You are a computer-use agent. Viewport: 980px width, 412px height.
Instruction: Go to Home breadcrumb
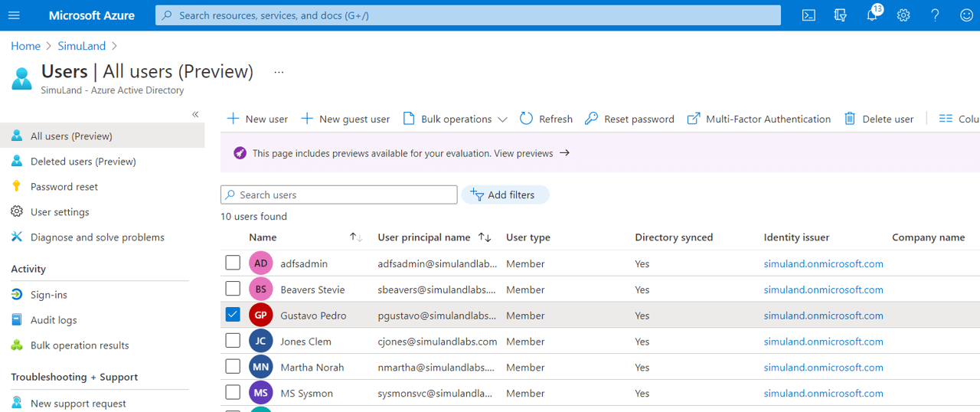25,46
